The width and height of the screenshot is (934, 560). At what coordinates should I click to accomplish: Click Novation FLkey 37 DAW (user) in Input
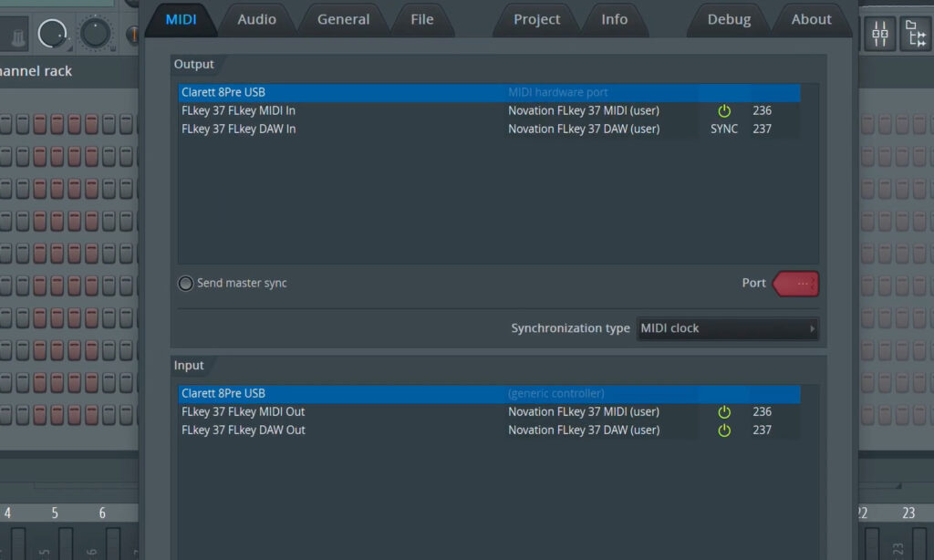pyautogui.click(x=584, y=430)
